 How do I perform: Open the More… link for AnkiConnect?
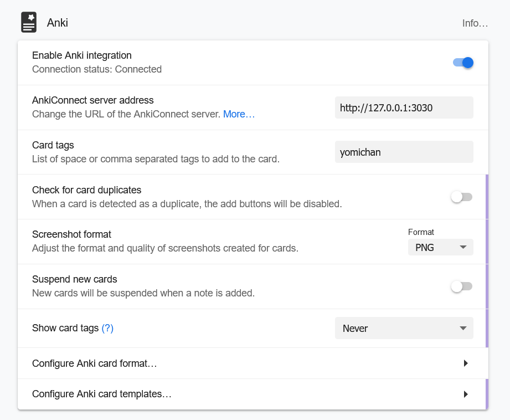pyautogui.click(x=239, y=114)
